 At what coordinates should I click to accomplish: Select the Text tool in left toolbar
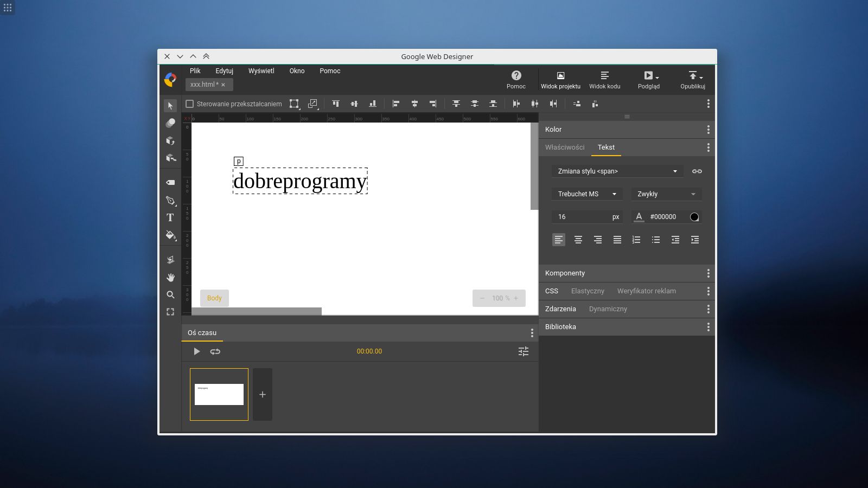(170, 217)
